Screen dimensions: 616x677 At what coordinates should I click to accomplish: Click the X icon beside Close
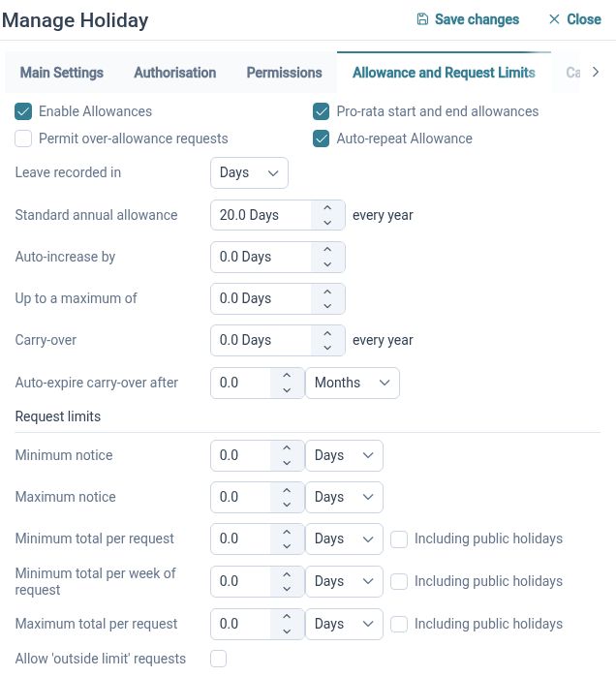[554, 19]
